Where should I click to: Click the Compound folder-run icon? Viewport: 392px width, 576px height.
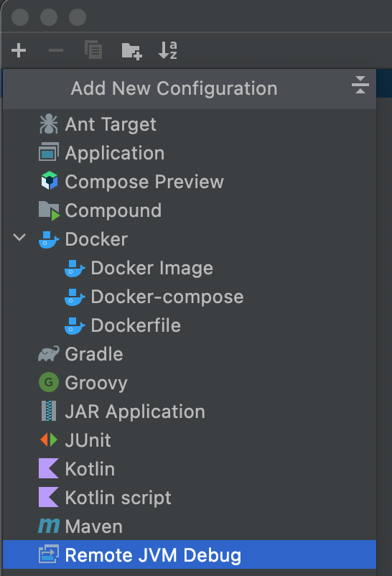click(x=49, y=210)
